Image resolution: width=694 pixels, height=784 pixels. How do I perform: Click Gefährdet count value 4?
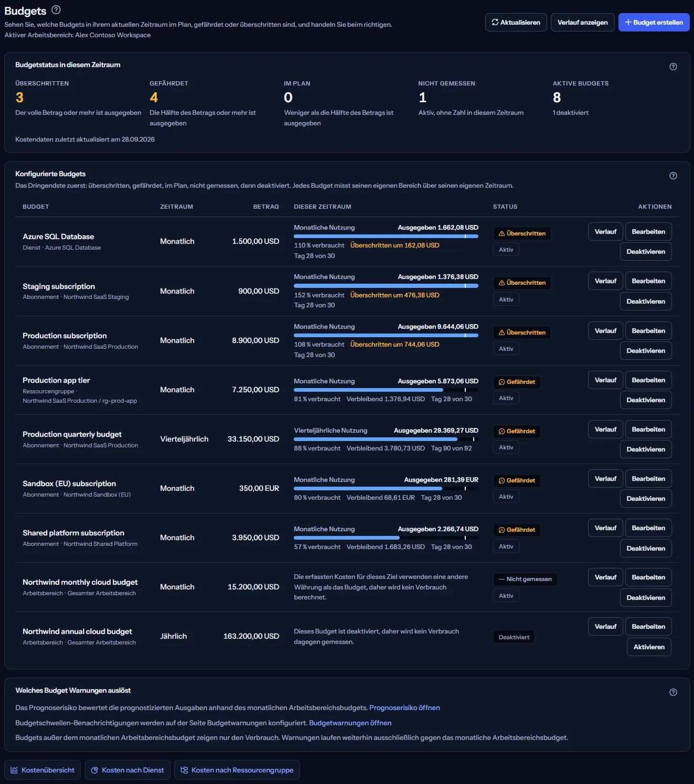pos(154,98)
